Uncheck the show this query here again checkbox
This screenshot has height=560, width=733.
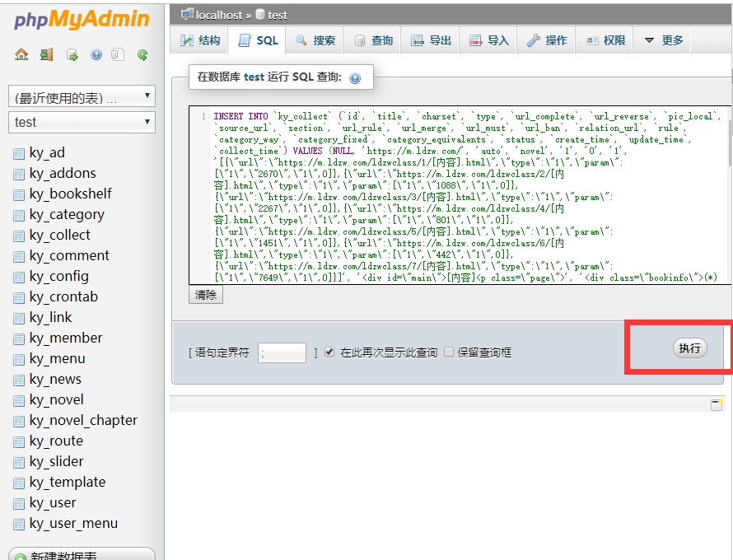[x=329, y=352]
